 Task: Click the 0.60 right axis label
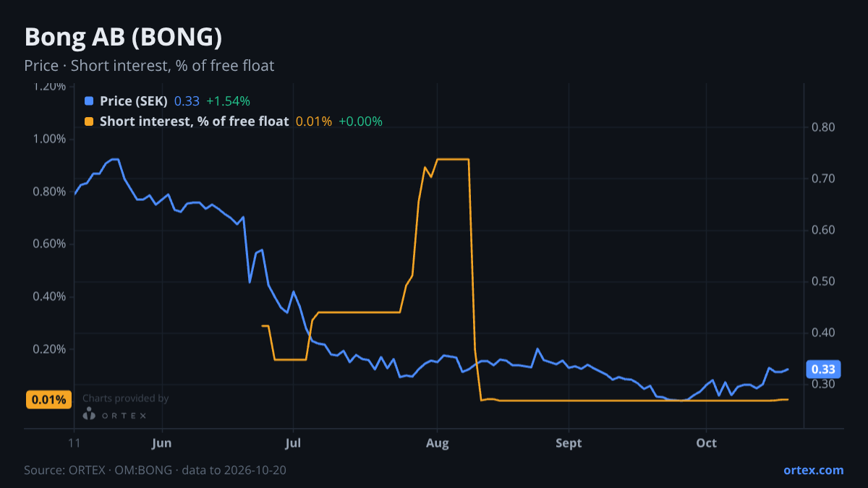point(823,230)
